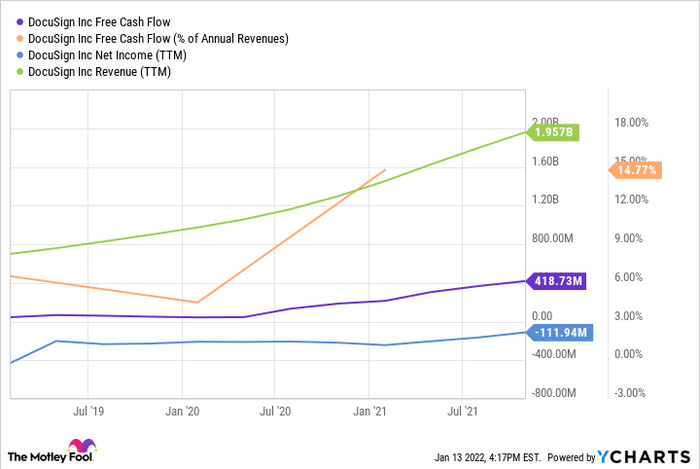Click the orange 14.77% value tag
The image size is (700, 469).
tap(636, 170)
